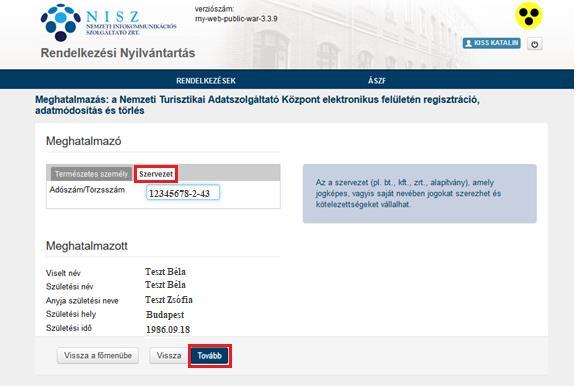
Task: Click the Budapest value
Action: (x=165, y=314)
